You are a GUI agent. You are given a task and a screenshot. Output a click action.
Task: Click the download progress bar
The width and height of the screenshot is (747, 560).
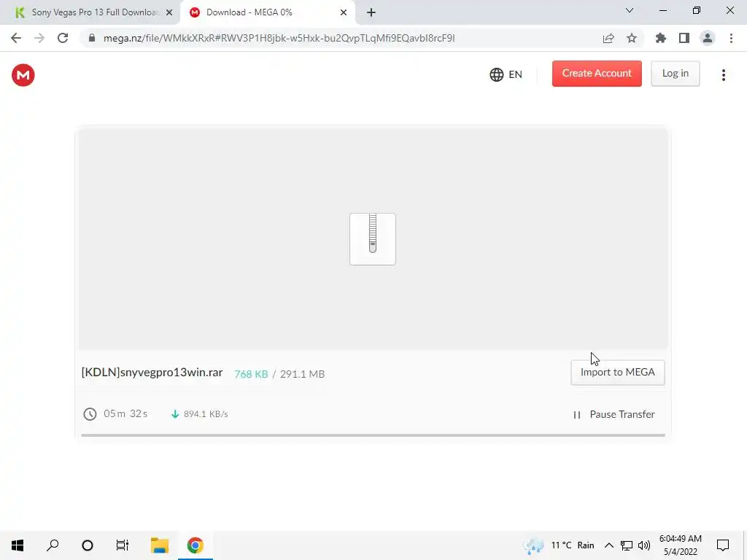pyautogui.click(x=373, y=435)
